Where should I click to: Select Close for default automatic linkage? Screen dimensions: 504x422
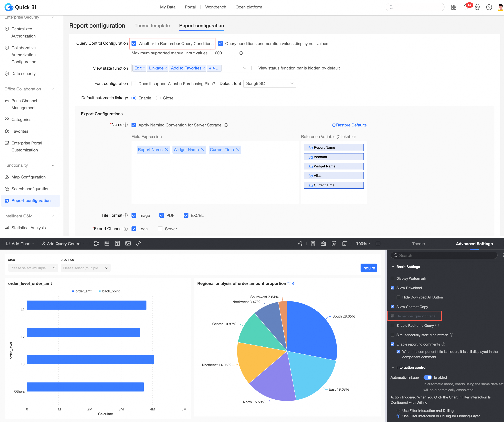158,98
